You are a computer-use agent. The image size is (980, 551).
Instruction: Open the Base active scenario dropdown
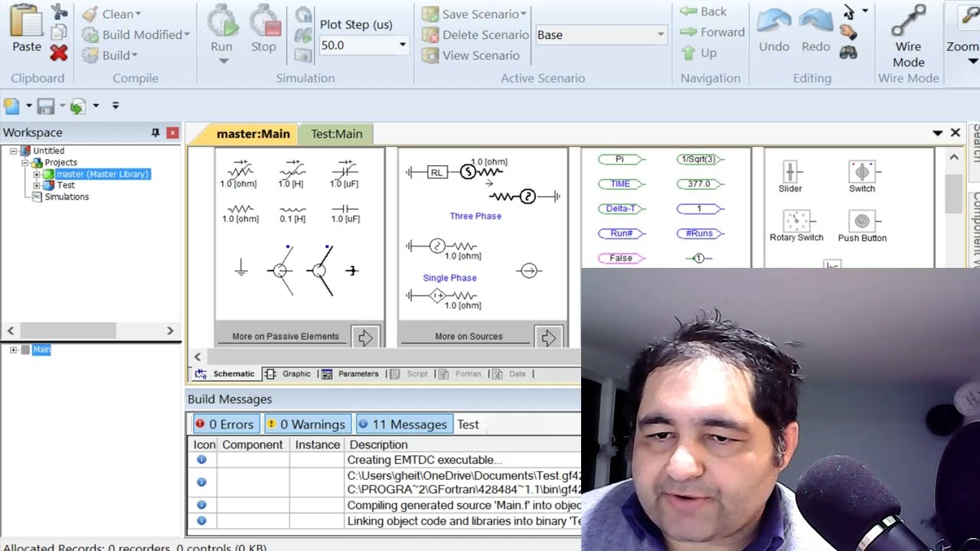(661, 34)
